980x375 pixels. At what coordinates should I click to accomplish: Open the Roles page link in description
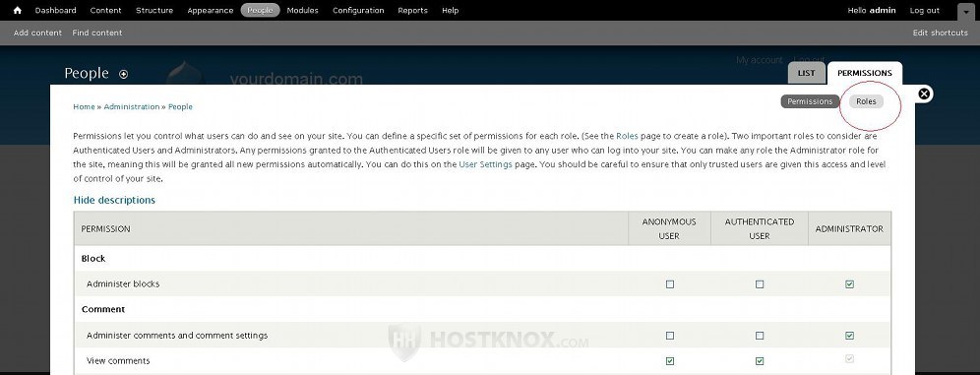(627, 136)
